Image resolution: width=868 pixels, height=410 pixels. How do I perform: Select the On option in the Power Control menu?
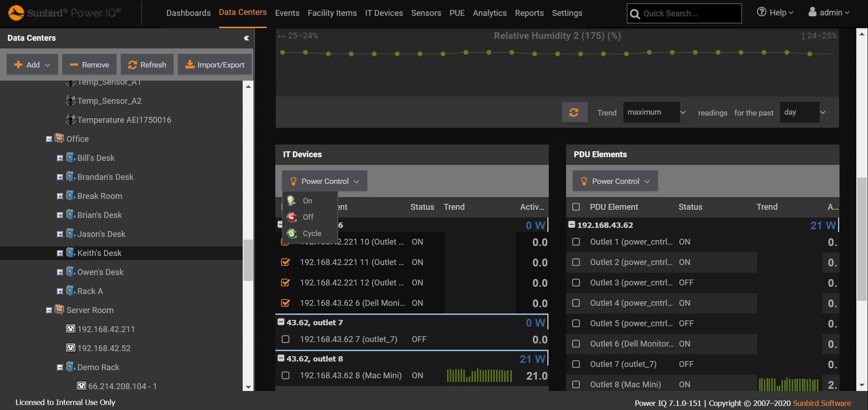coord(307,201)
